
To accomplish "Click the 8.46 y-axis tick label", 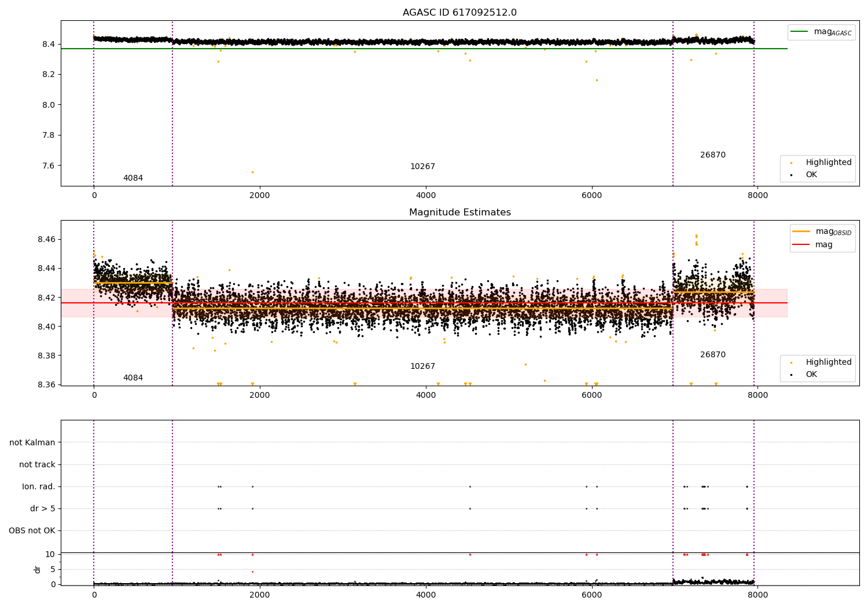I will [x=46, y=239].
